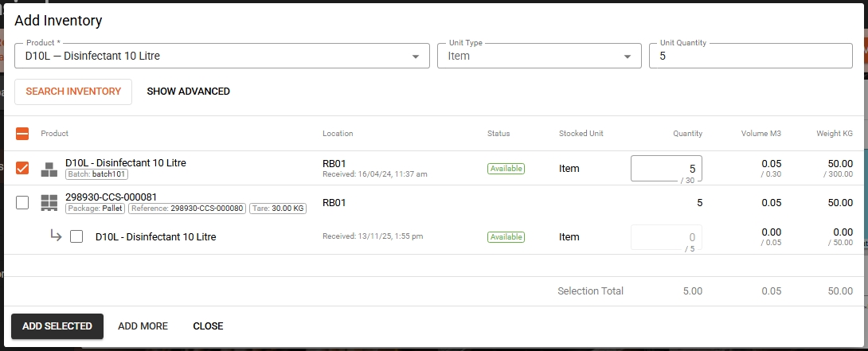The image size is (868, 351).
Task: Click the Location column header
Action: 338,134
